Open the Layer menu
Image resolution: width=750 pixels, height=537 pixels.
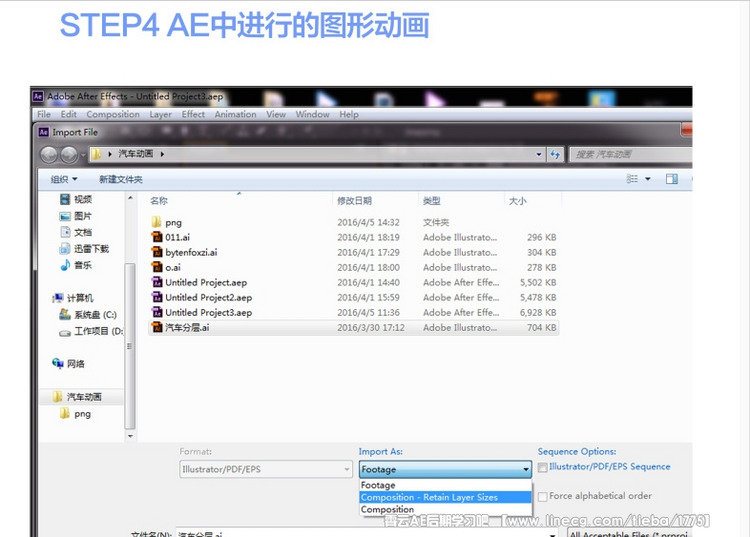[160, 114]
